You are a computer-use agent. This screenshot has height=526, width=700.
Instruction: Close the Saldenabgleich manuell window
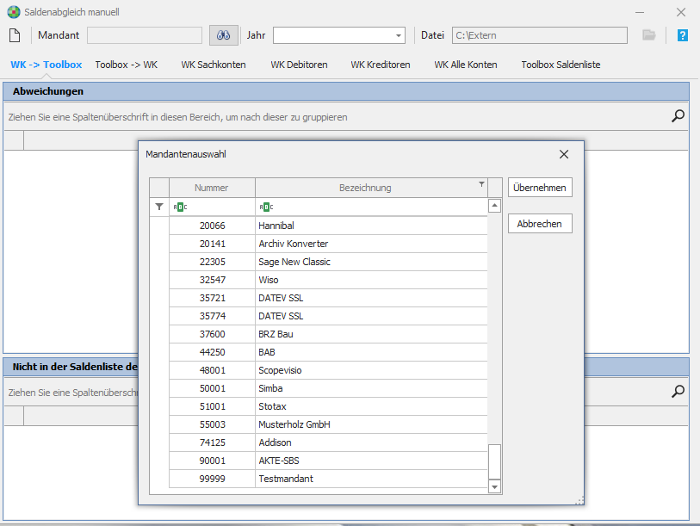[x=681, y=13]
